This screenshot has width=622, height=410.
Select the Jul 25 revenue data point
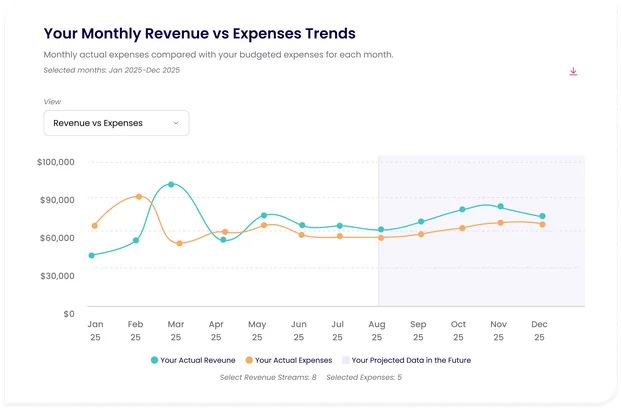[340, 226]
